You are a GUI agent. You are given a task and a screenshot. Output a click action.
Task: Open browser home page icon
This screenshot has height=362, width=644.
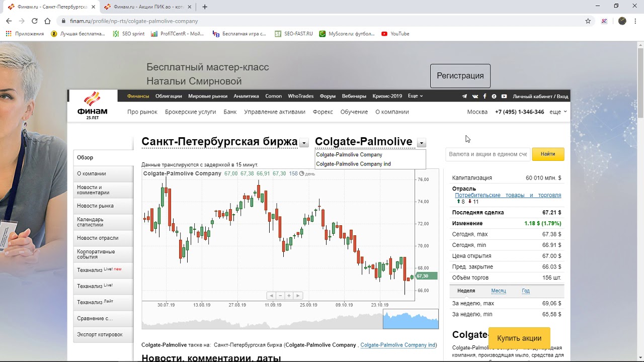pyautogui.click(x=47, y=21)
